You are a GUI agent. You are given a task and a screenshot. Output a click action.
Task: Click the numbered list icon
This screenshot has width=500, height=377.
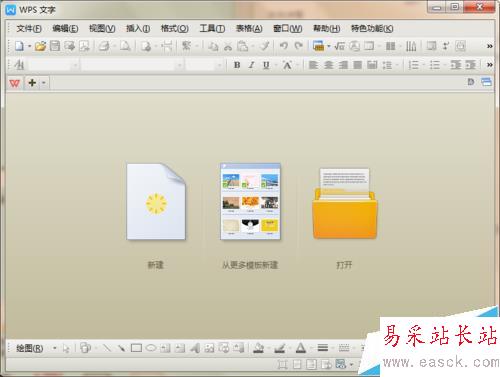[413, 65]
